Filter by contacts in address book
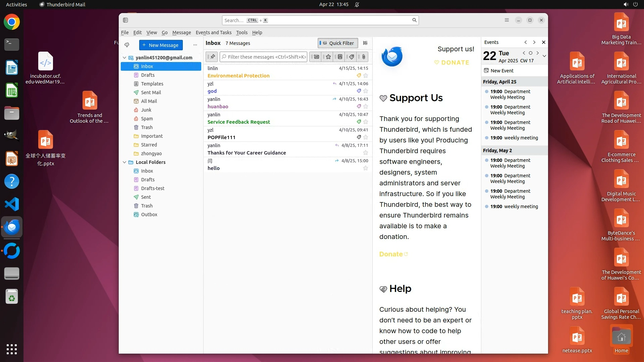This screenshot has width=644, height=362. (340, 57)
